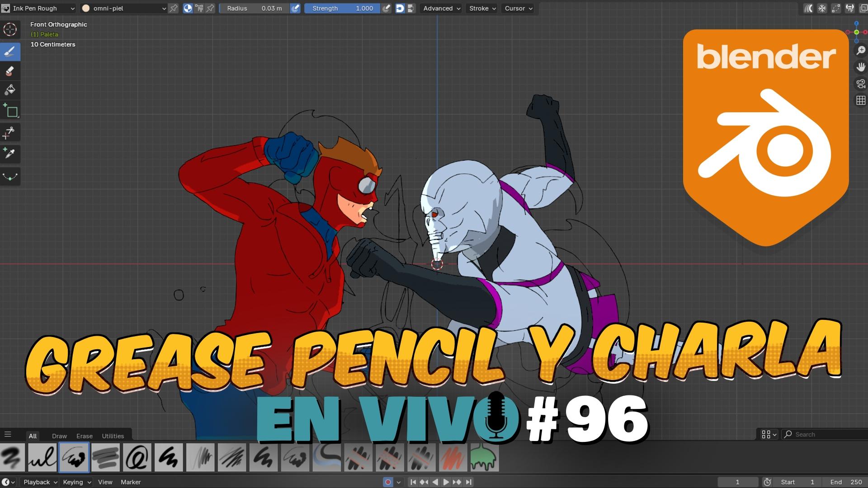This screenshot has height=488, width=868.
Task: Toggle the motion path points icon
Action: point(836,8)
